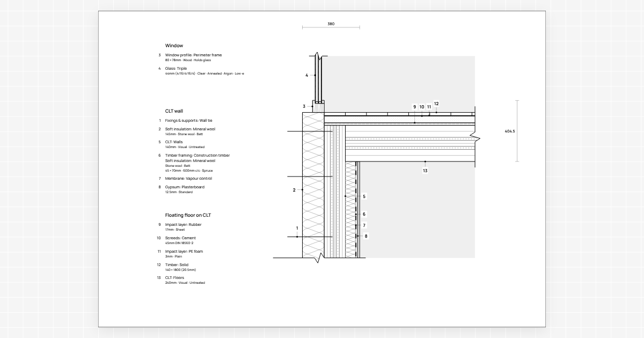Click the "Glass: Triple" legend entry
The image size is (644, 338).
[176, 68]
